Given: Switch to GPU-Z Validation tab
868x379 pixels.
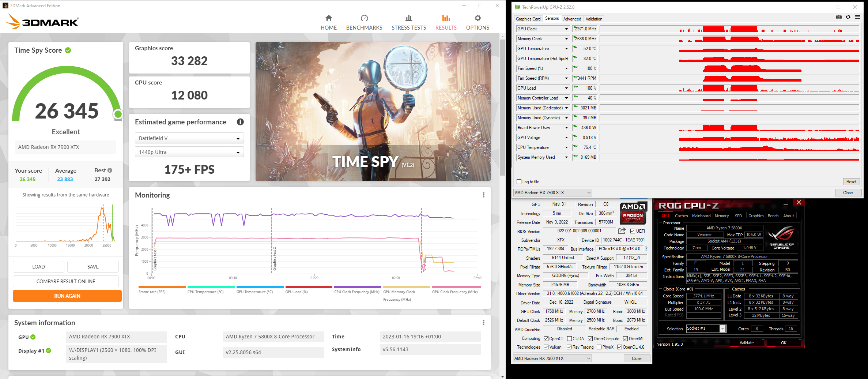Looking at the screenshot, I should click(x=594, y=19).
